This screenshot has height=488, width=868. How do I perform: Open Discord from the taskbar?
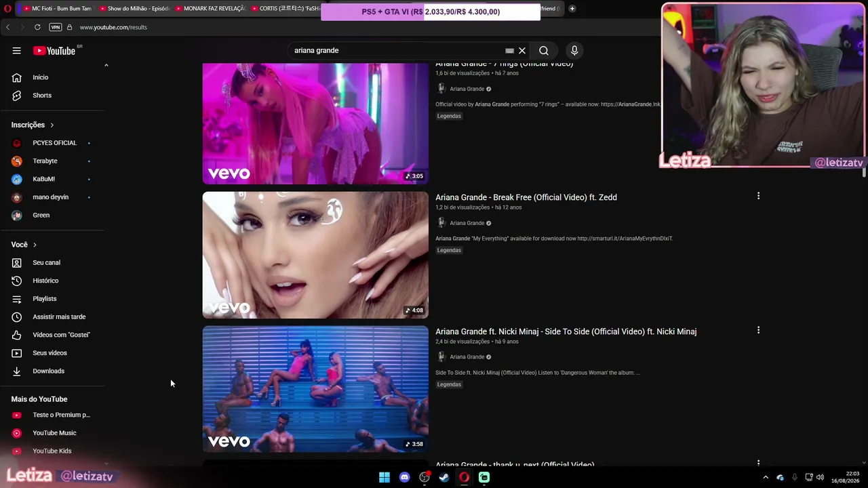click(405, 477)
